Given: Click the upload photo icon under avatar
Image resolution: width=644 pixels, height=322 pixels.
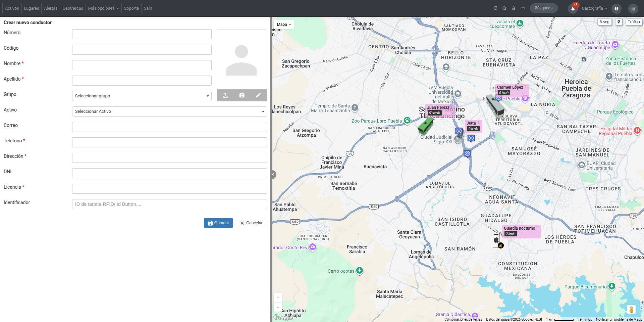Looking at the screenshot, I should pos(225,95).
